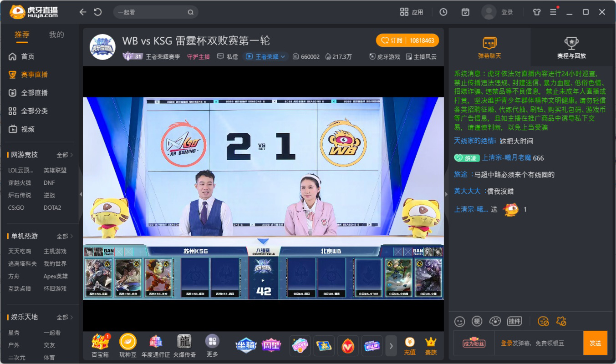This screenshot has width=616, height=364.
Task: Click 守护主播 link
Action: point(199,57)
